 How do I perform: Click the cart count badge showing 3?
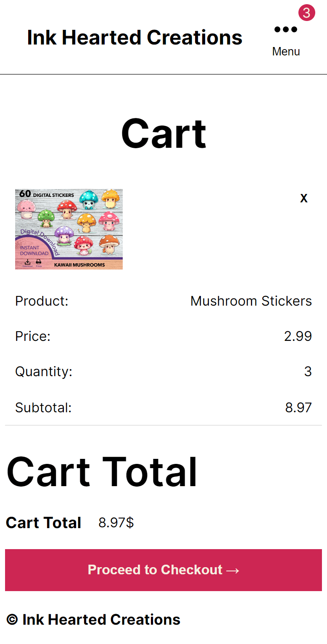click(306, 13)
